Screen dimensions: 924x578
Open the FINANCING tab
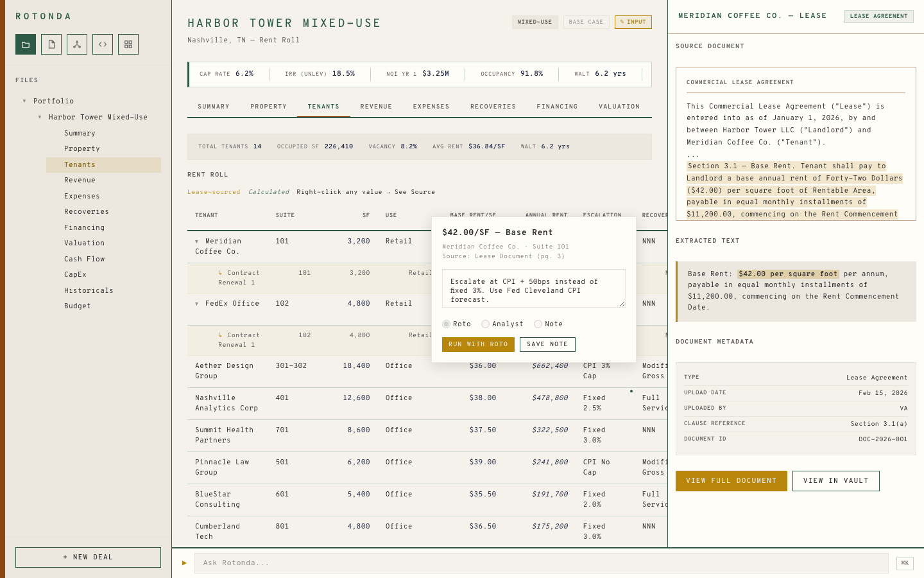(557, 106)
